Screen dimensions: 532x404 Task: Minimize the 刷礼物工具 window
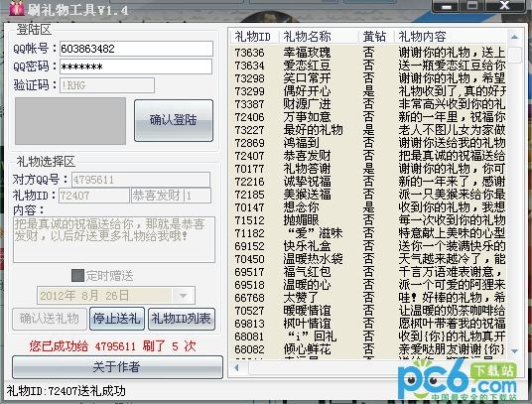pos(447,6)
